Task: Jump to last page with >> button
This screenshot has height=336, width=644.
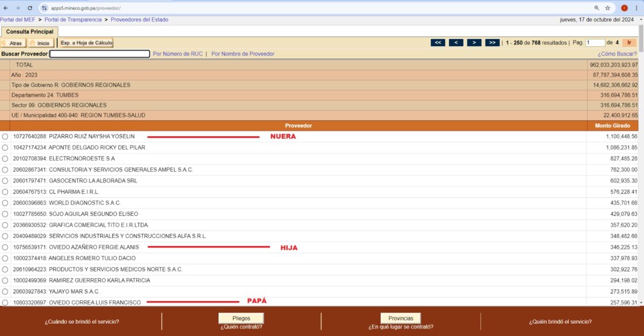Action: [492, 42]
